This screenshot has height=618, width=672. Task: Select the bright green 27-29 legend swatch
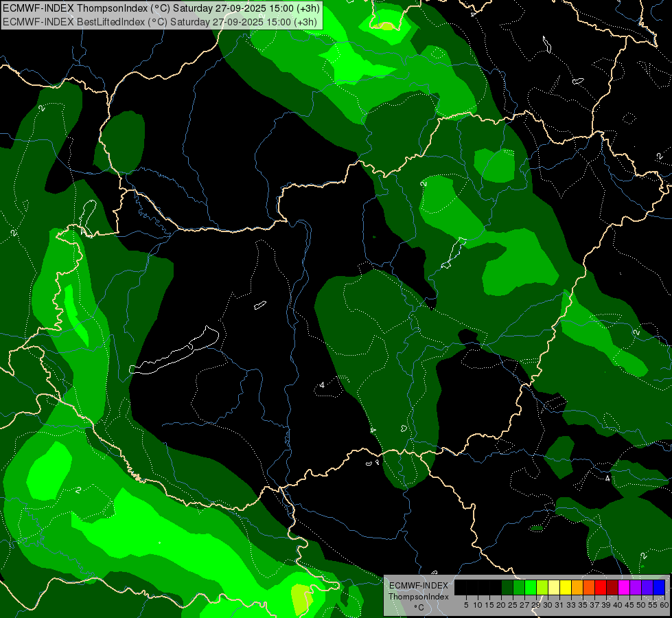[x=530, y=587]
